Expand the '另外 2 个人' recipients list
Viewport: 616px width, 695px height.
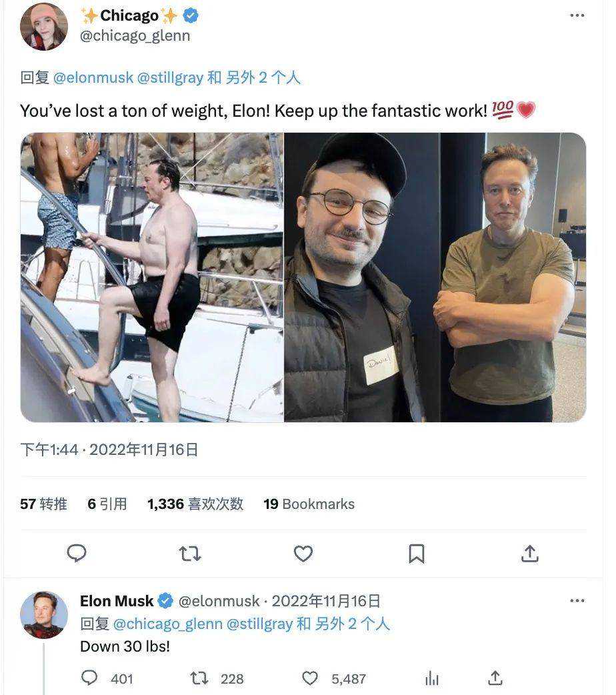[x=263, y=78]
